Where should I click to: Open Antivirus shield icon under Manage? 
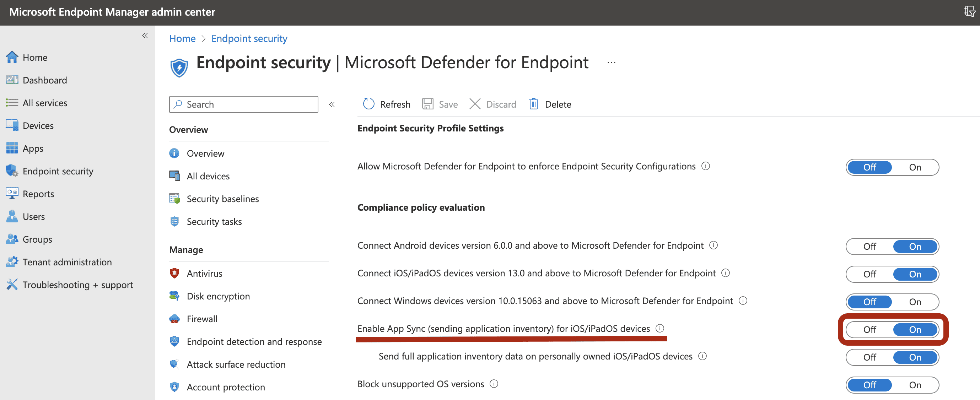click(174, 273)
